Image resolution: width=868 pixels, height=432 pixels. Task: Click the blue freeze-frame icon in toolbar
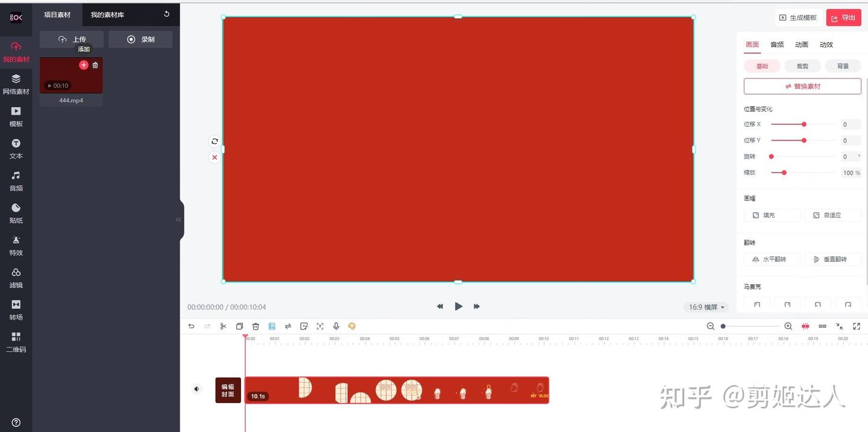272,326
